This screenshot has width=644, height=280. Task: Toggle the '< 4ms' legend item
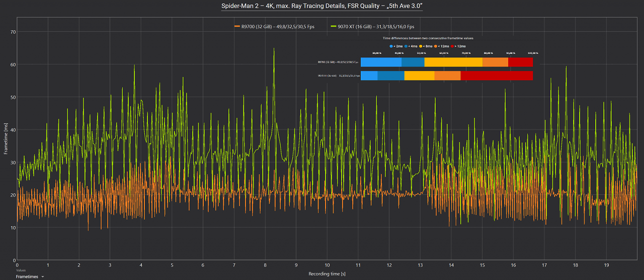tap(411, 46)
